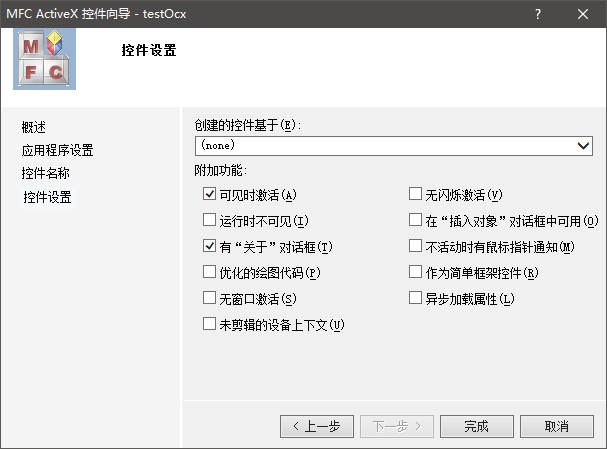This screenshot has height=449, width=607.
Task: Click the 上一步 button
Action: (317, 426)
